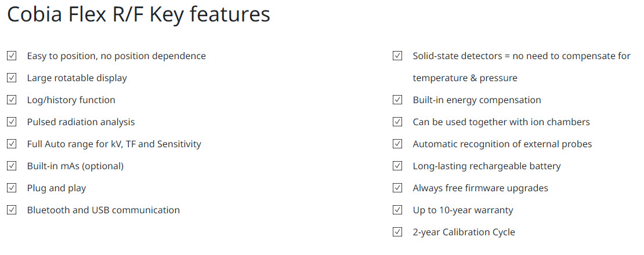Click the Built-in mAs (optional) checkbox
The image size is (644, 255).
12,166
